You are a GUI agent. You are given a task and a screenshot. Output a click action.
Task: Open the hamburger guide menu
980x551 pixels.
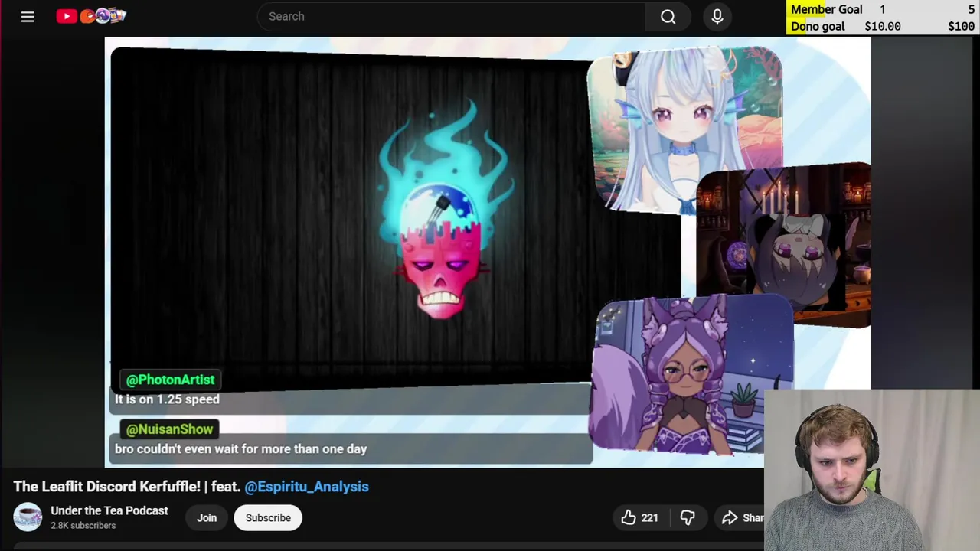(28, 16)
